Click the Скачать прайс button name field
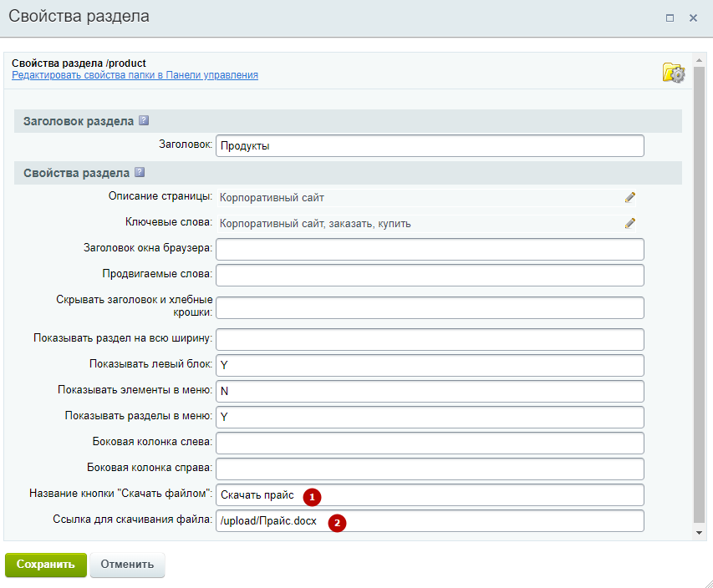 click(x=430, y=494)
